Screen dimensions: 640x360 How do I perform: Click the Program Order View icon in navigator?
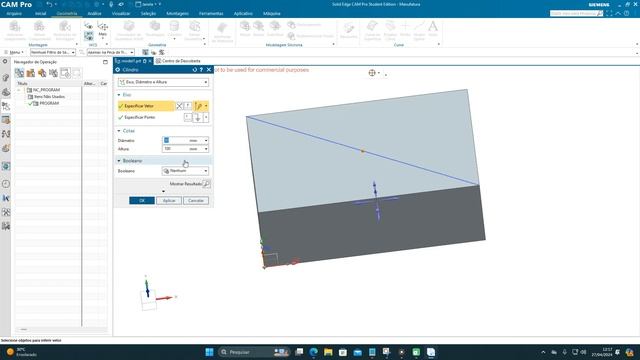[x=19, y=73]
